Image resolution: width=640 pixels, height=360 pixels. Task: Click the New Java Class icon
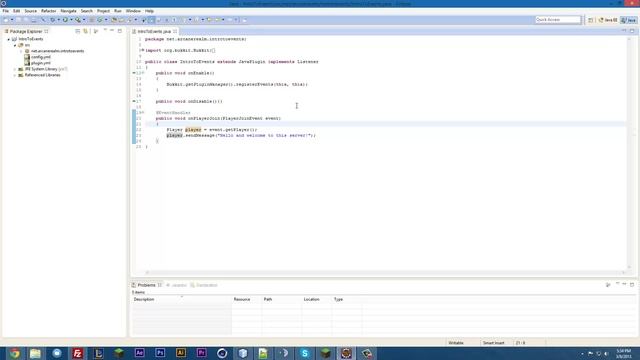click(x=100, y=20)
